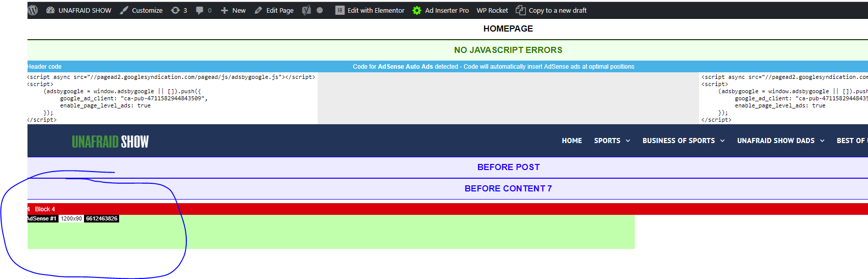
Task: Click the BEFORE CONTENT 7 position bar
Action: pyautogui.click(x=447, y=189)
